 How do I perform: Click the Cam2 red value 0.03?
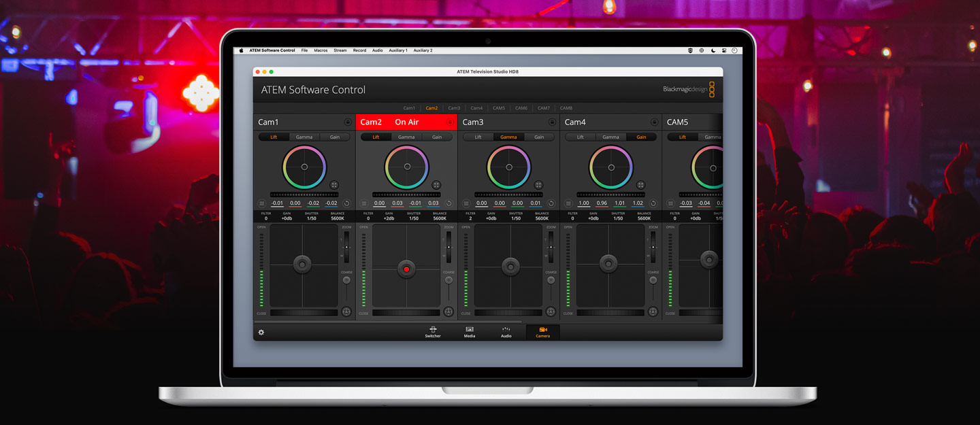coord(397,203)
